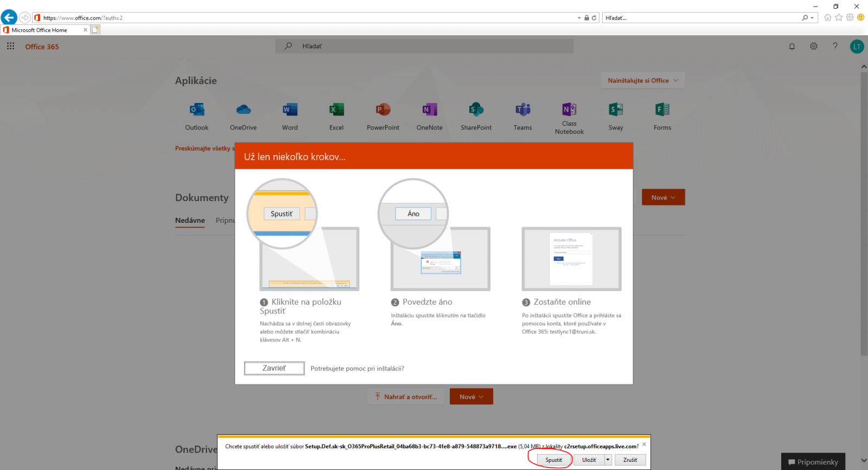Click the browser home icon
Image resolution: width=868 pixels, height=470 pixels.
[827, 17]
